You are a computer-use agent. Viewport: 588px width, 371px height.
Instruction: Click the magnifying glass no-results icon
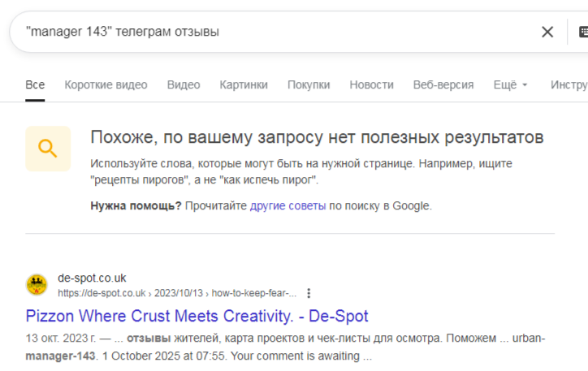pos(48,149)
